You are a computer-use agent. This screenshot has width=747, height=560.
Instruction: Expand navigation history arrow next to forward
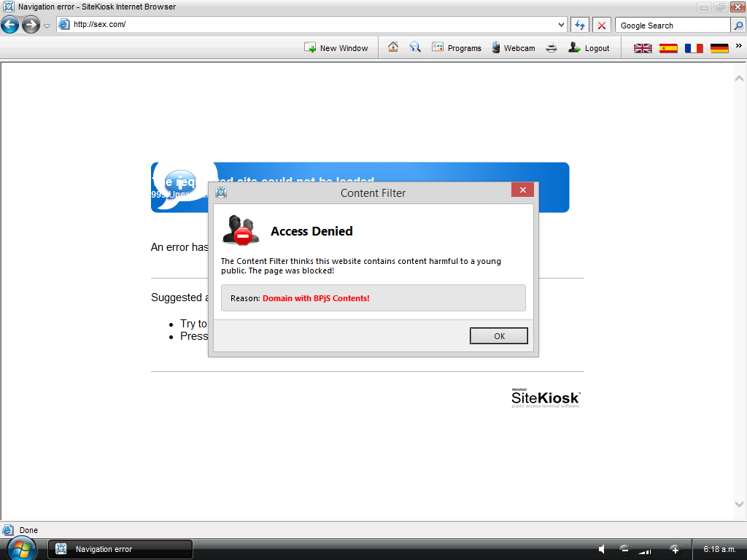pos(47,26)
